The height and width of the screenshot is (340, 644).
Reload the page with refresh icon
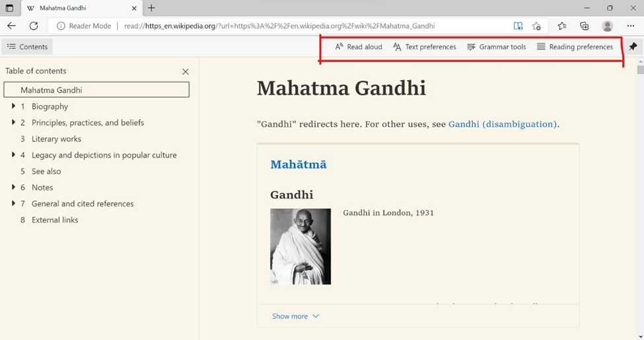tap(34, 26)
